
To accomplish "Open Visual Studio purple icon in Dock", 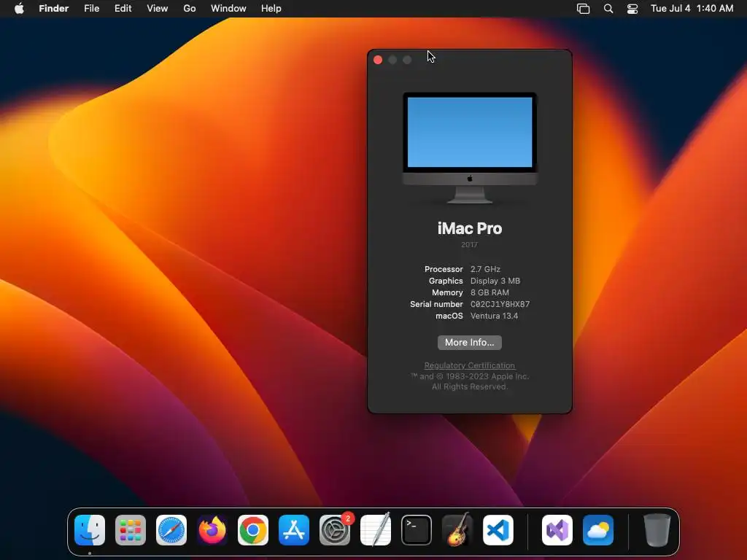I will (x=557, y=530).
